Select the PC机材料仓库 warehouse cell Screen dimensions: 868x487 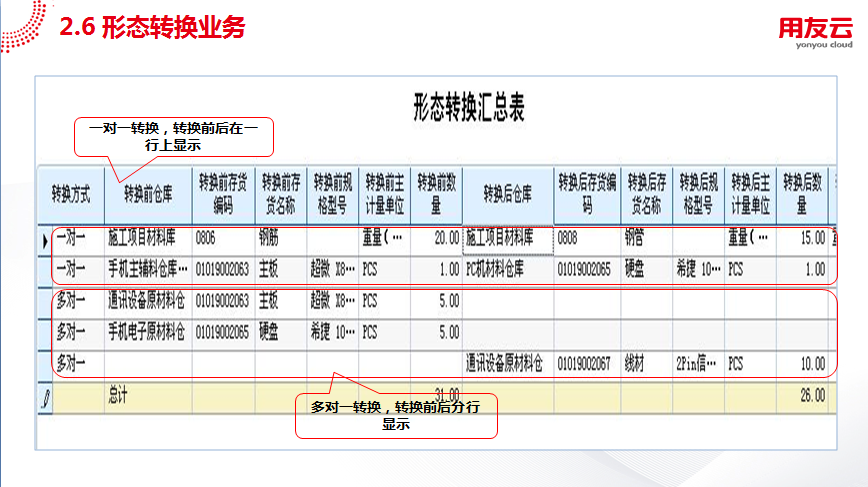(x=508, y=270)
